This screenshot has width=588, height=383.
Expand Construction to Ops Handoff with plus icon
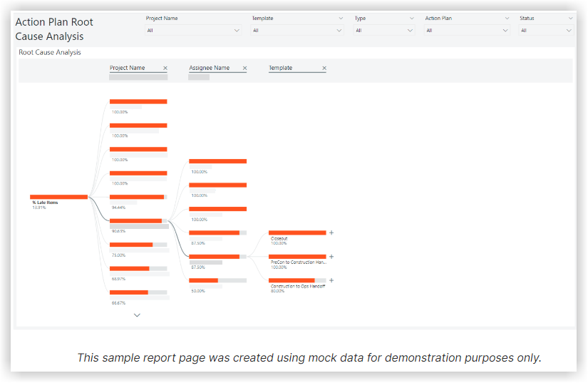point(331,280)
